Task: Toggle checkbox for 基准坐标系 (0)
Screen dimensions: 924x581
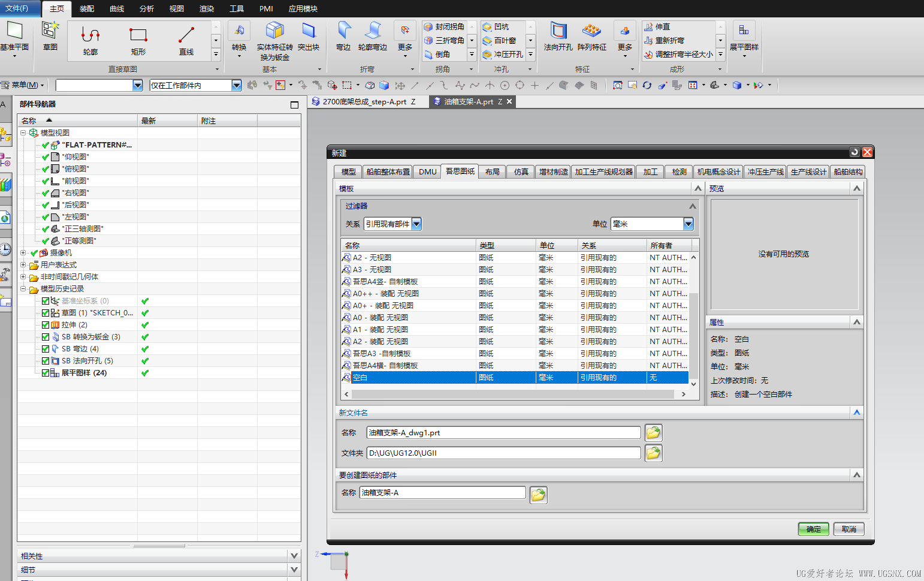Action: 46,301
